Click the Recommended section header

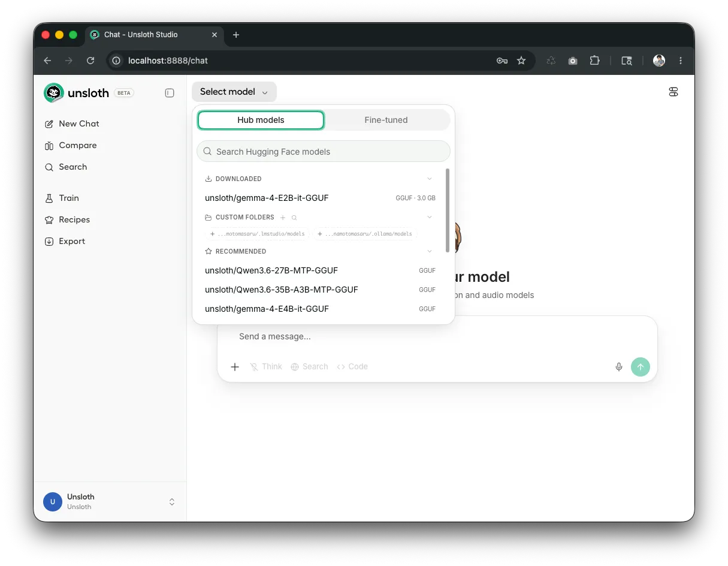tap(241, 251)
